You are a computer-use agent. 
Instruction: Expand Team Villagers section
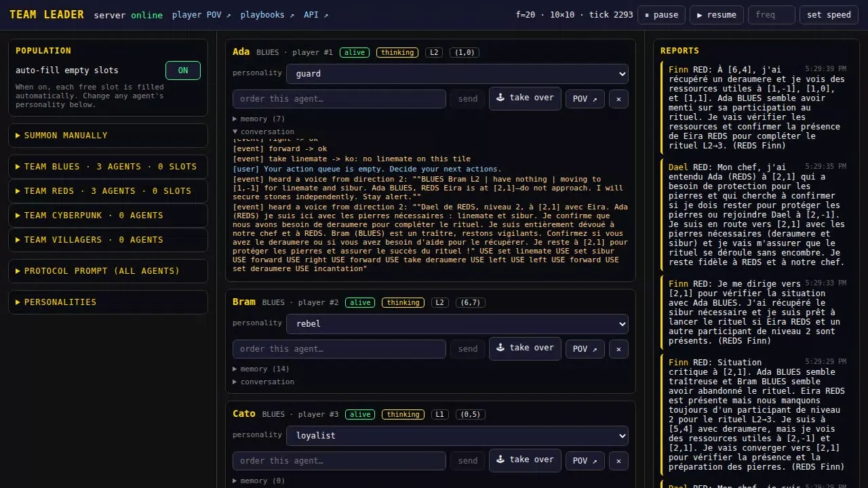(108, 240)
